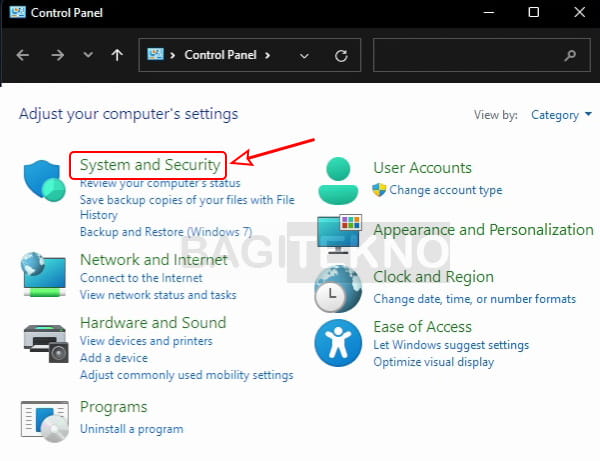This screenshot has height=461, width=600.
Task: Go forward with the forward arrow
Action: pos(57,55)
